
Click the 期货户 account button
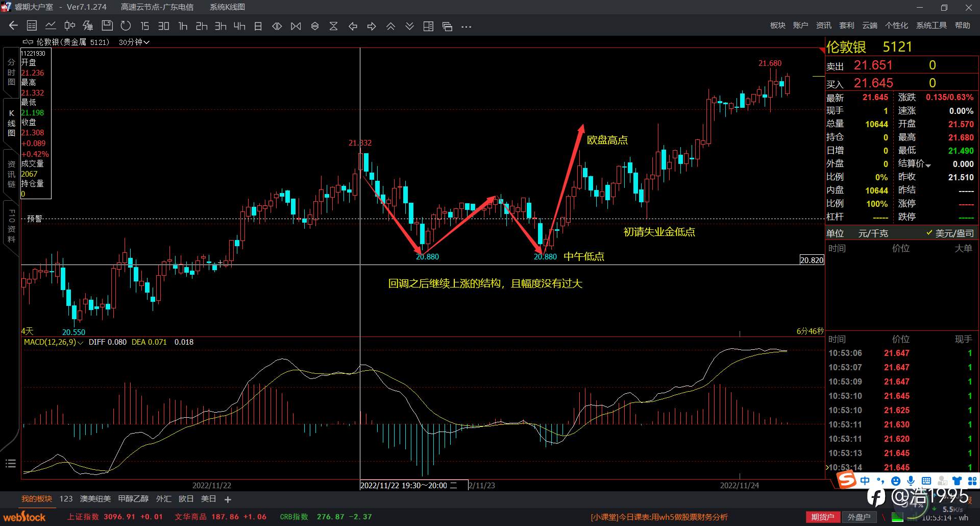822,517
